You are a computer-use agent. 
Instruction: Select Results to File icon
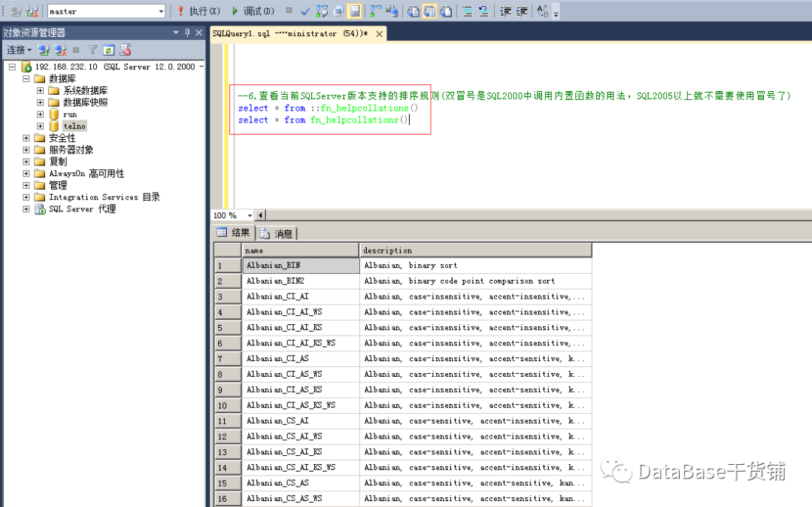[x=446, y=11]
